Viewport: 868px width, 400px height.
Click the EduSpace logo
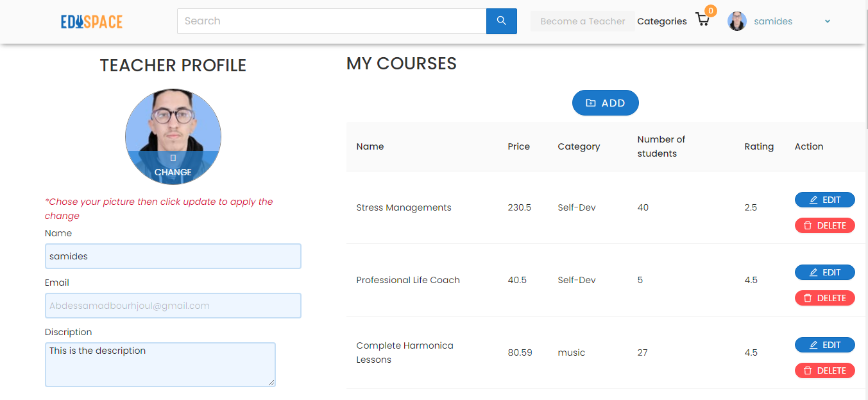(92, 22)
